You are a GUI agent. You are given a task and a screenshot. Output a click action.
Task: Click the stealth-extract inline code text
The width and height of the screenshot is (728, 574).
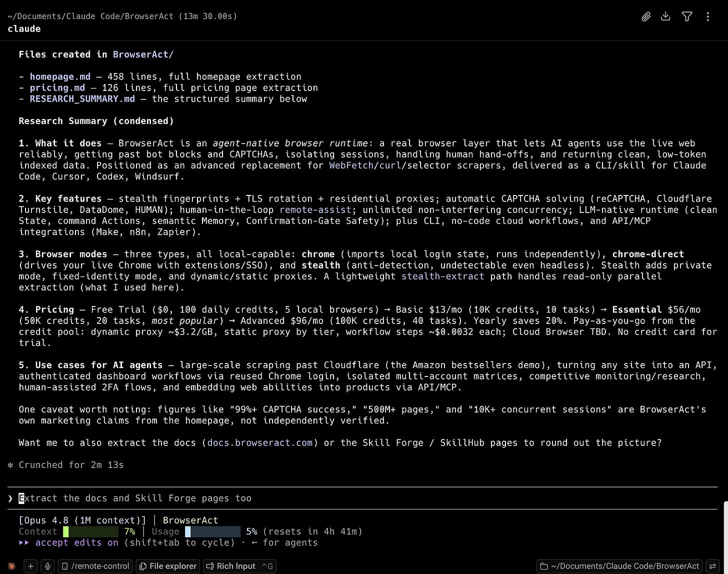pyautogui.click(x=443, y=276)
